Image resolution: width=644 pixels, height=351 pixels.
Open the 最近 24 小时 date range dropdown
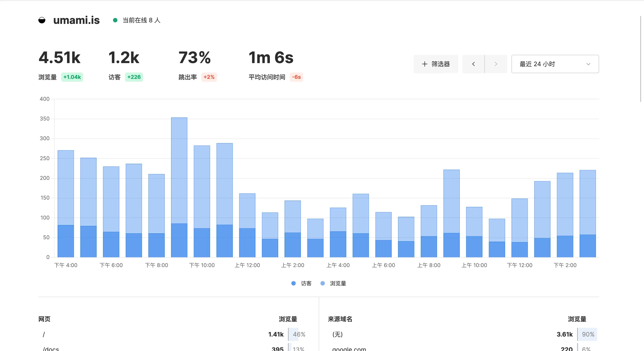pos(555,64)
